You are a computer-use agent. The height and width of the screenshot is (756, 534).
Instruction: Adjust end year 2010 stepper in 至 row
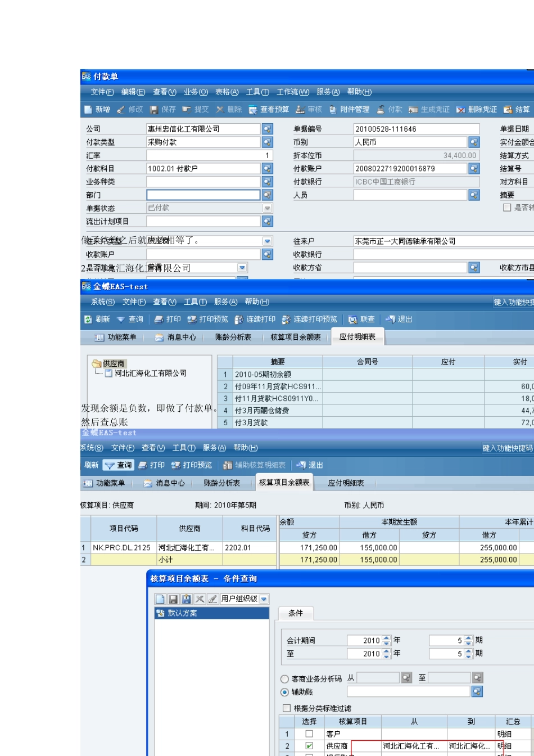click(386, 654)
